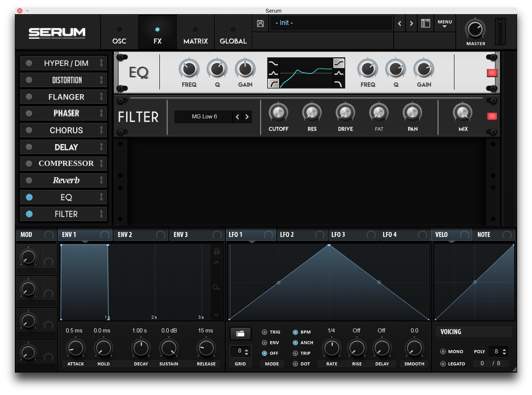Select peak shape for EQ band two
Image resolution: width=532 pixels, height=395 pixels.
click(x=339, y=73)
